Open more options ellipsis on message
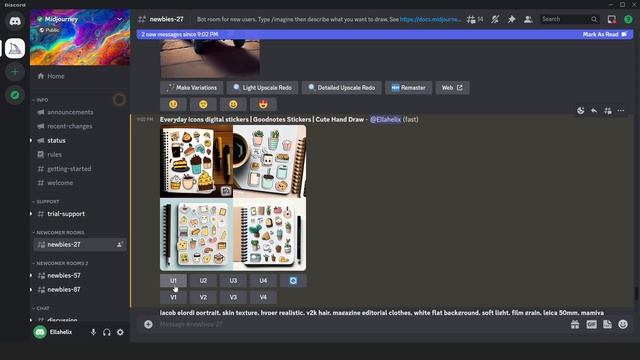The image size is (640, 360). point(621,111)
